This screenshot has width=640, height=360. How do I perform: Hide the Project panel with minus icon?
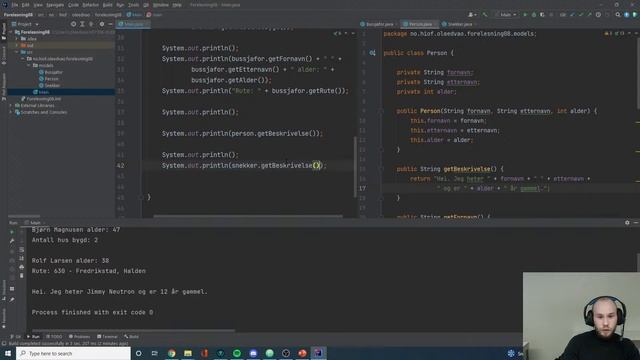tap(110, 24)
